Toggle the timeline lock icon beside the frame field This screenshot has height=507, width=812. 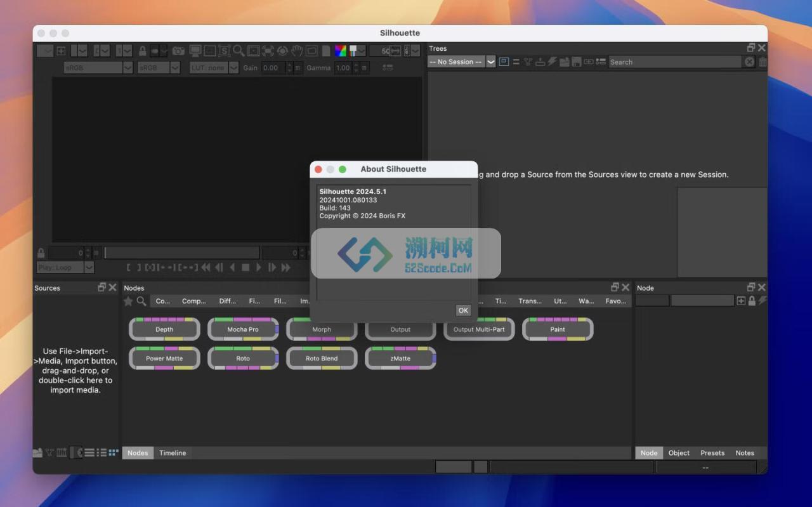point(41,253)
